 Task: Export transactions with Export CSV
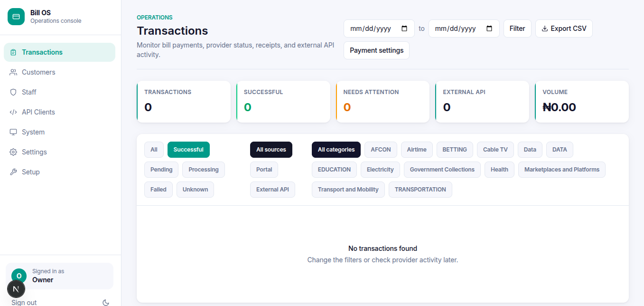(564, 29)
